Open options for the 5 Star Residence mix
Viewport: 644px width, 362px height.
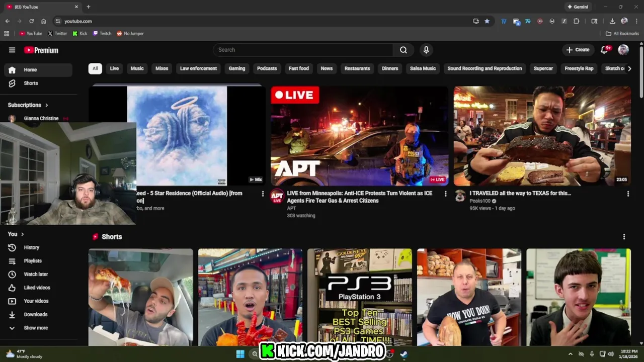point(263,194)
